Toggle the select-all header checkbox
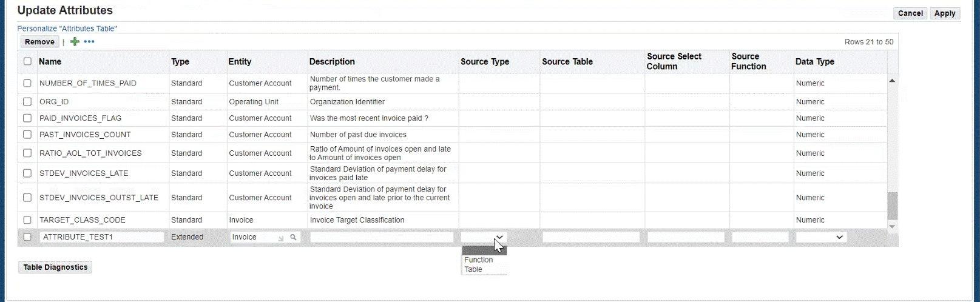The image size is (980, 302). pos(27,61)
